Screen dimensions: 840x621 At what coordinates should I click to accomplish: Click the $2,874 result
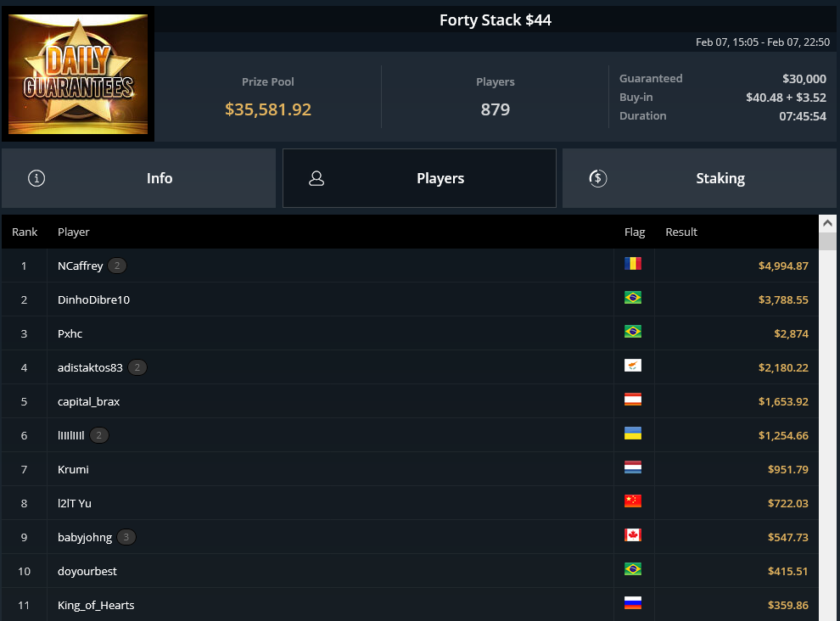tap(792, 333)
